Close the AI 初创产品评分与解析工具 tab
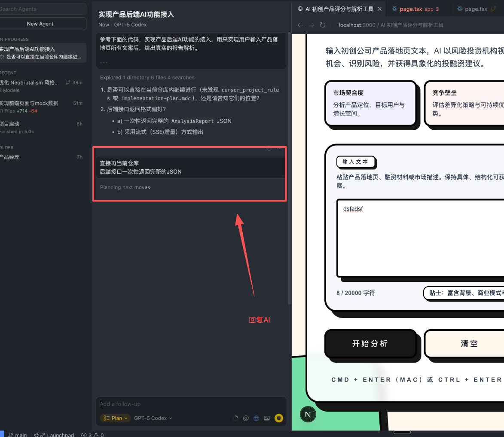The width and height of the screenshot is (504, 437). [379, 9]
